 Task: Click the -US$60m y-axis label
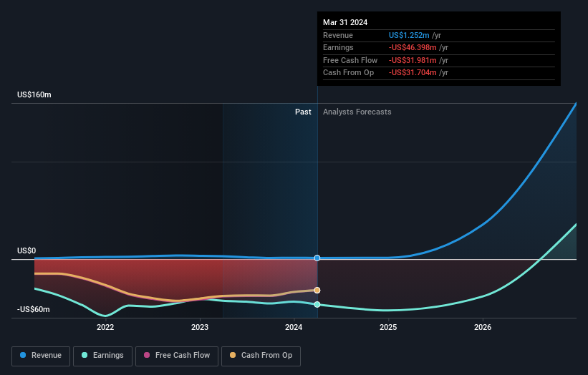[x=34, y=309]
